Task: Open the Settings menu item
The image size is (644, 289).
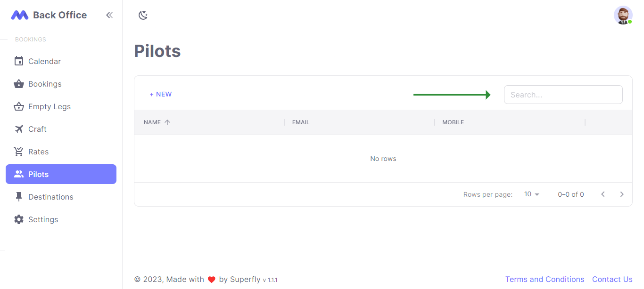Action: pyautogui.click(x=43, y=219)
